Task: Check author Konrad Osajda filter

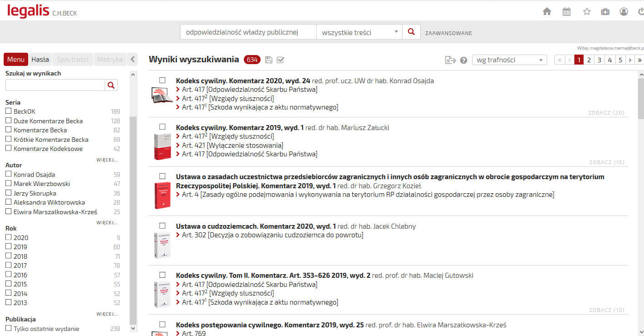Action: (x=8, y=174)
